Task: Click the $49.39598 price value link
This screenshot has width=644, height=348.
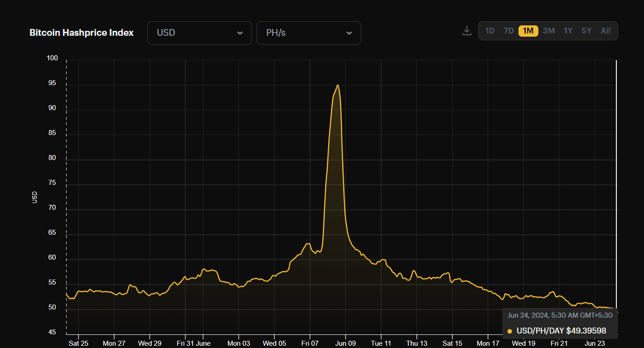Action: tap(586, 331)
